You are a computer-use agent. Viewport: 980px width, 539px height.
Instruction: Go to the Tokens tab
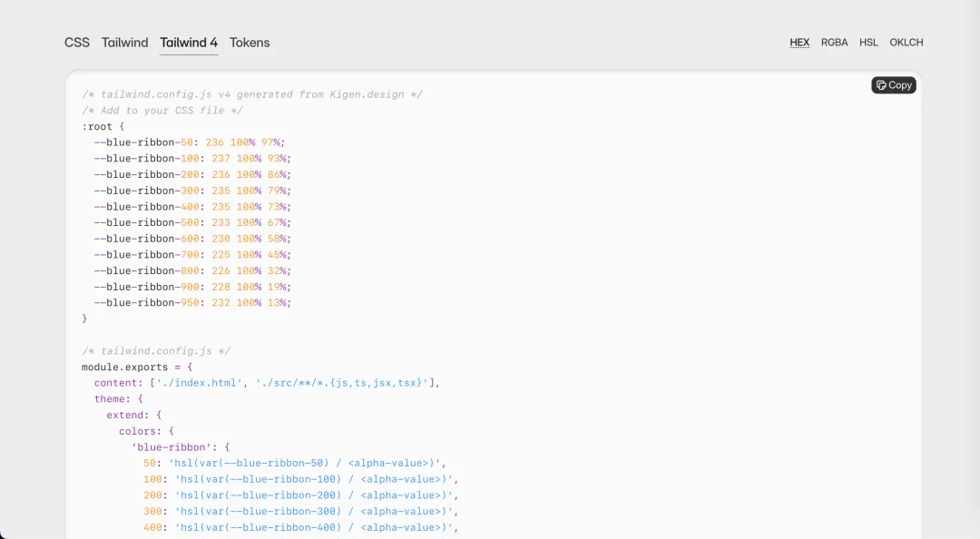pos(250,43)
